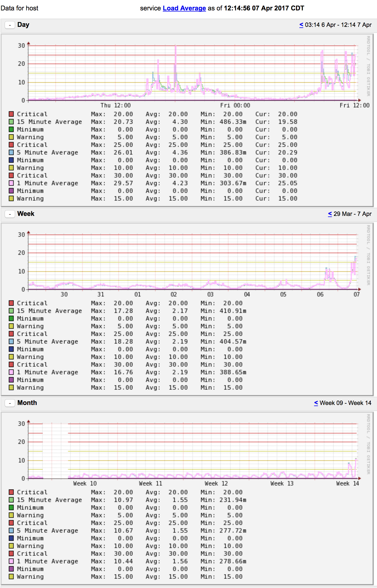Click Day legend 1 Minute Average pink swatch

click(x=11, y=183)
